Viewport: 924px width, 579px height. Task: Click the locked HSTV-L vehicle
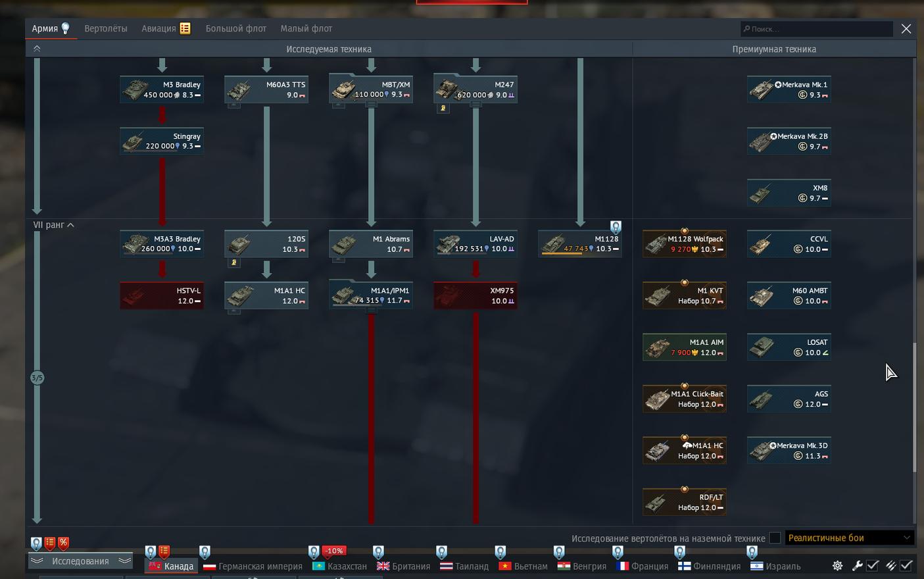[162, 296]
